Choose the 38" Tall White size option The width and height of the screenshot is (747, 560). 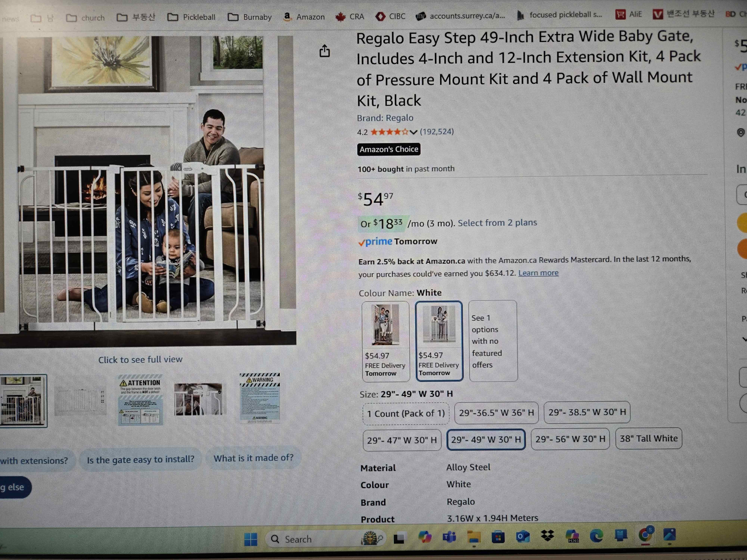tap(648, 438)
